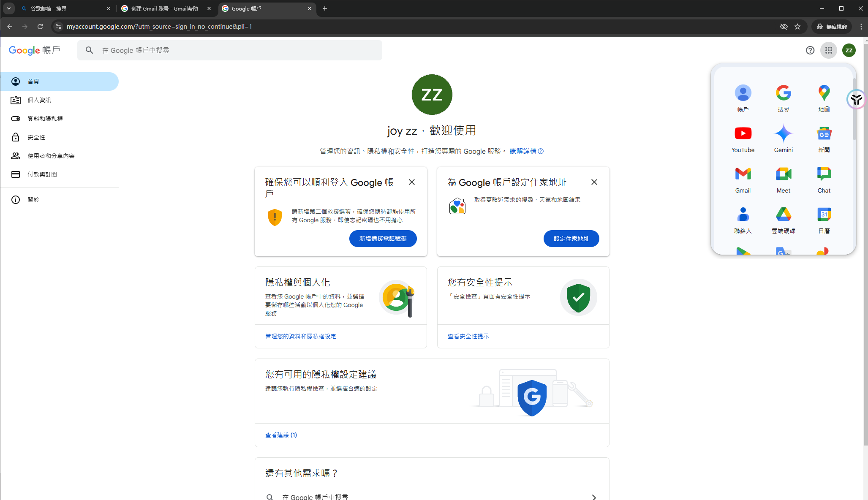The height and width of the screenshot is (500, 868).
Task: Open Gemini from apps panel
Action: 784,139
